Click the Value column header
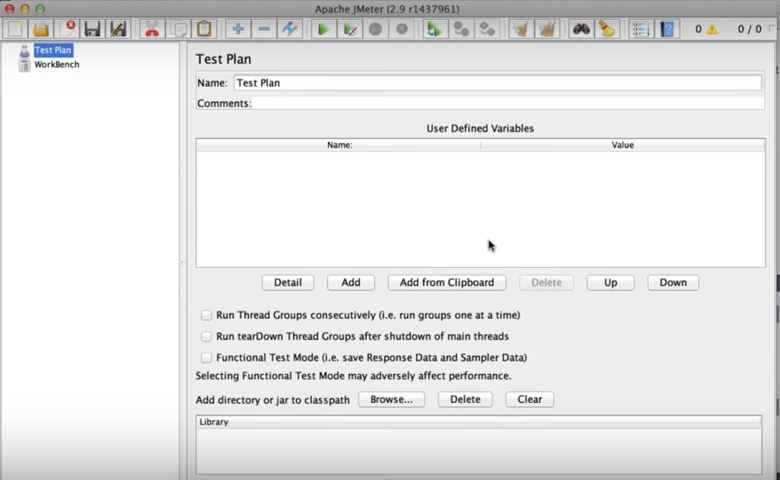 coord(623,145)
